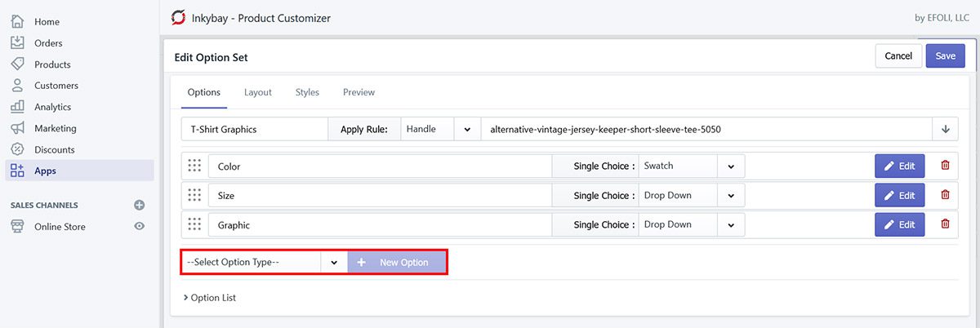This screenshot has width=980, height=328.
Task: Click the trash icon for Size
Action: [945, 195]
